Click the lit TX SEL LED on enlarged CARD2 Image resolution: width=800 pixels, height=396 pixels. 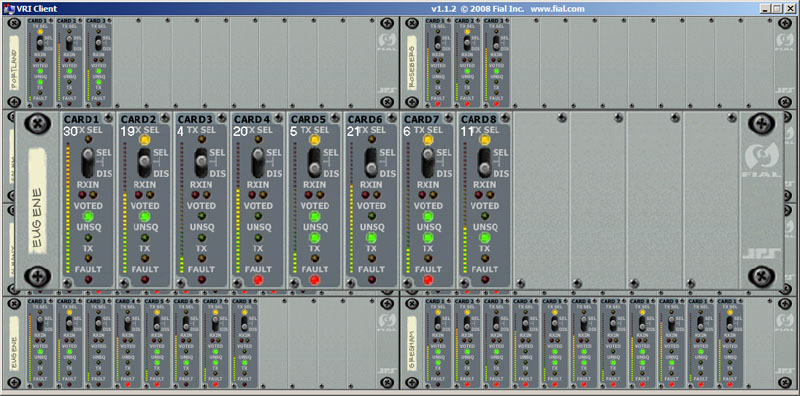pos(145,139)
